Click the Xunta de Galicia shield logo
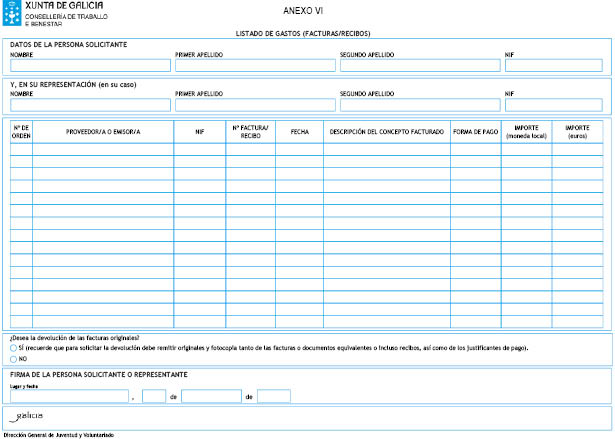This screenshot has width=615, height=439. tap(11, 11)
